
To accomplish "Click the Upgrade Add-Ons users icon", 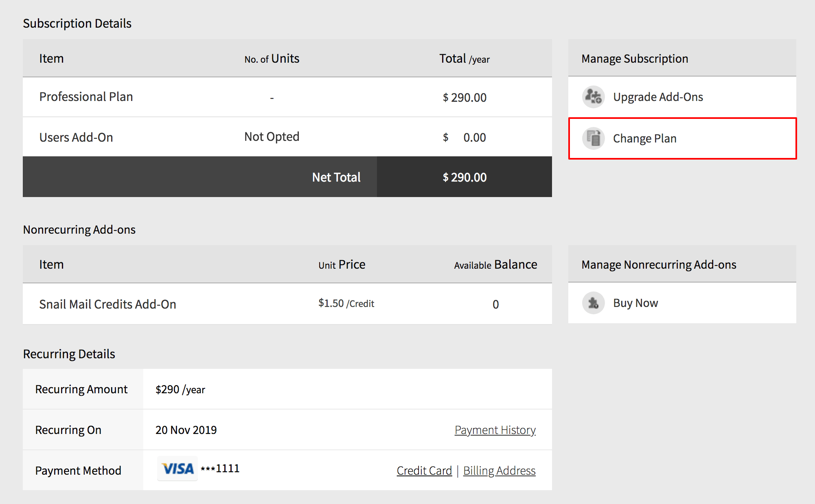I will coord(593,97).
